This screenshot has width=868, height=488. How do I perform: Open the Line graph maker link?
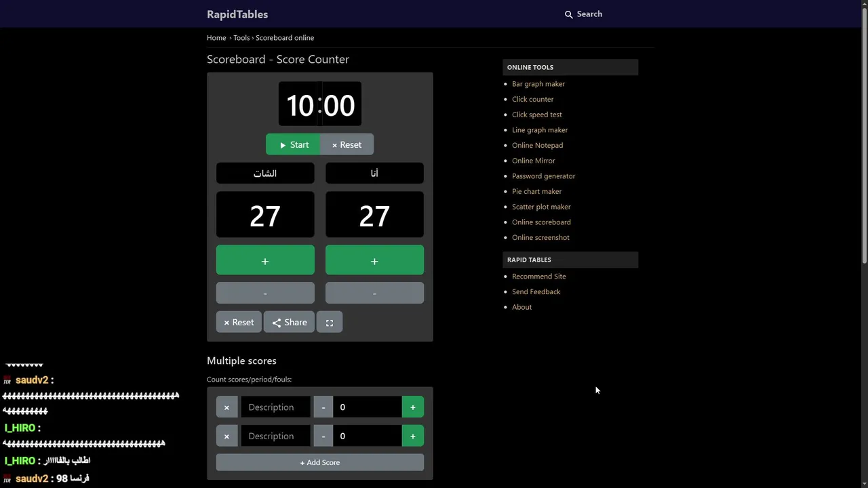pyautogui.click(x=540, y=130)
